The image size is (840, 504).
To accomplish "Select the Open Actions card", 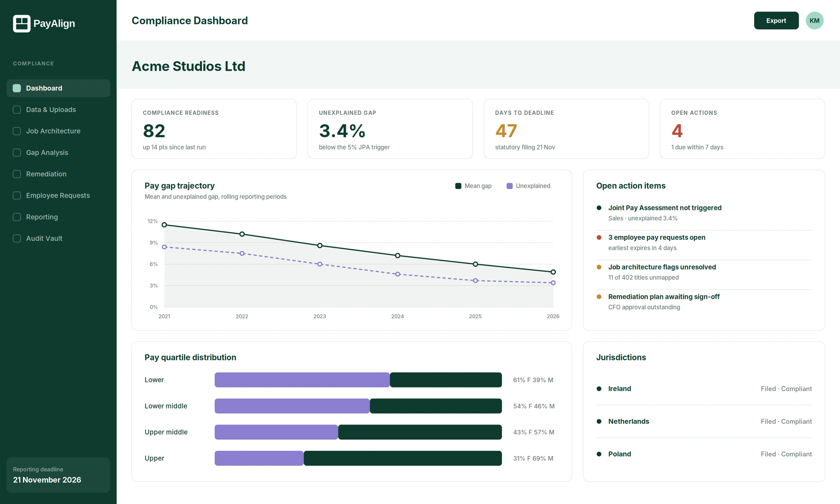I will point(742,129).
